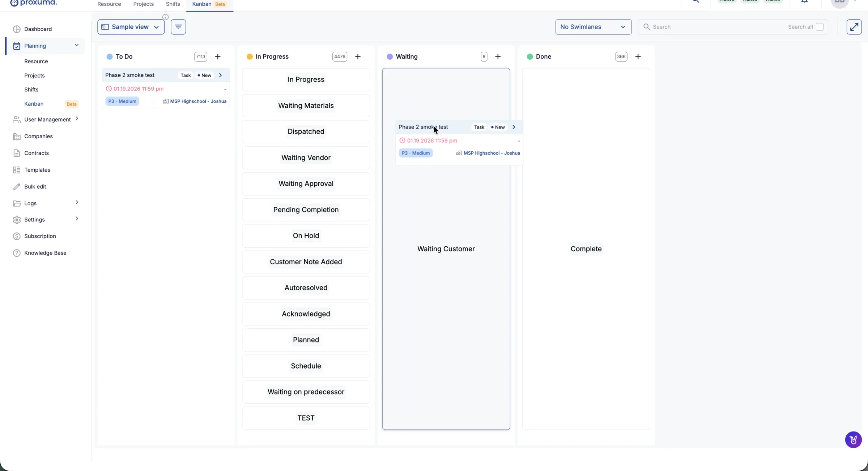The height and width of the screenshot is (471, 868).
Task: Click the User Management people icon
Action: click(x=17, y=119)
